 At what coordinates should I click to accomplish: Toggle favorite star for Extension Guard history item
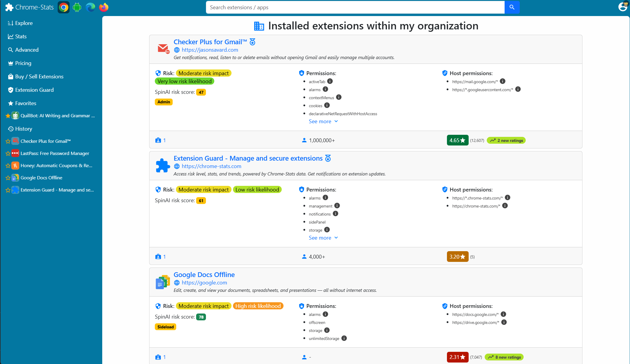point(8,190)
